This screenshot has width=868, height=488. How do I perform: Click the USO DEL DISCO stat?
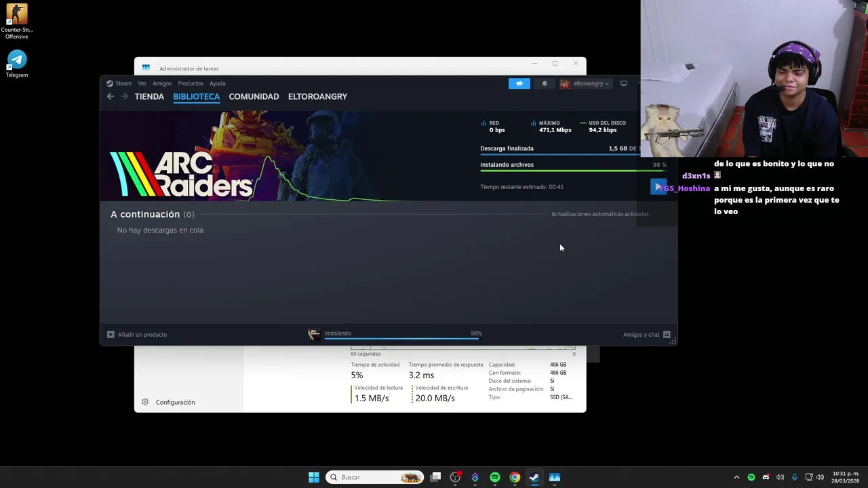click(x=603, y=126)
